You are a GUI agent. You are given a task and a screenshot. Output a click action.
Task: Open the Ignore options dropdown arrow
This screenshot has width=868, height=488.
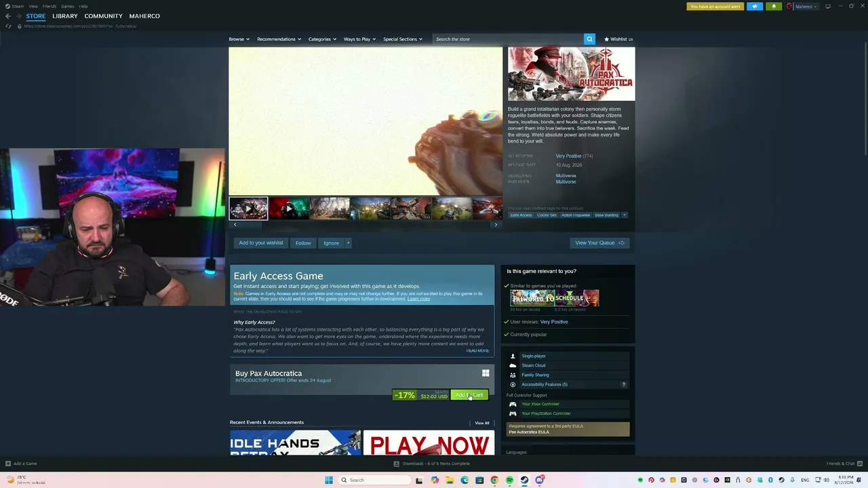348,243
